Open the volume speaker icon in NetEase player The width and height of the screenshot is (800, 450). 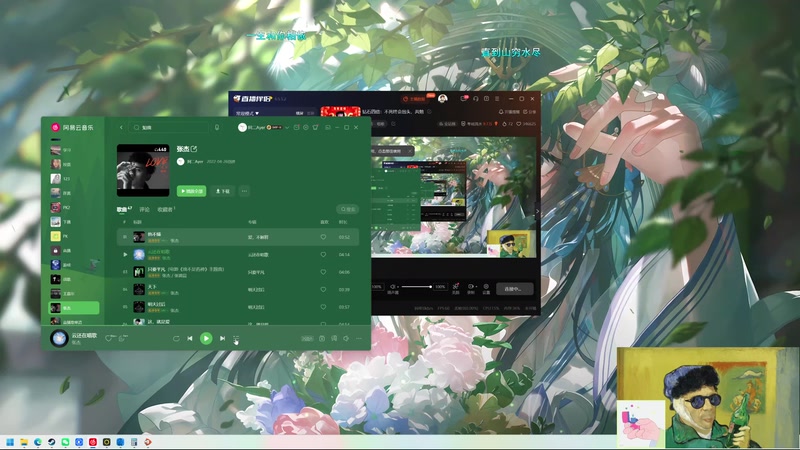[x=346, y=338]
